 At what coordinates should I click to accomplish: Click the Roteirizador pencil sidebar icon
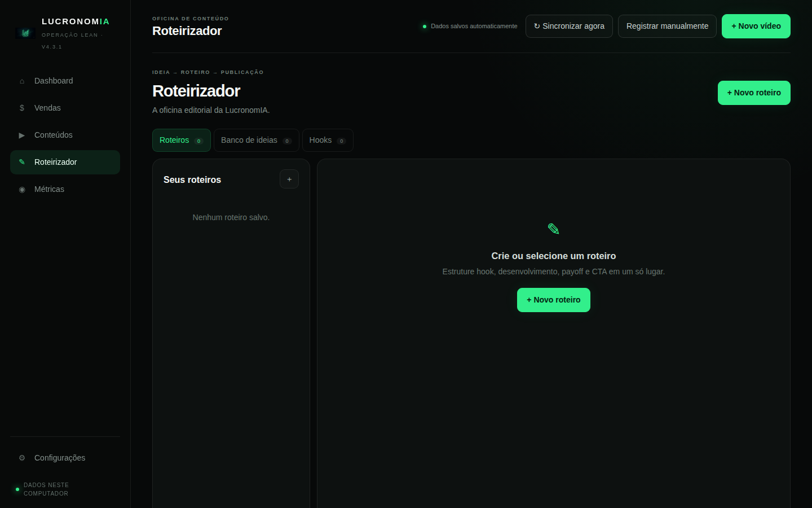[x=22, y=162]
